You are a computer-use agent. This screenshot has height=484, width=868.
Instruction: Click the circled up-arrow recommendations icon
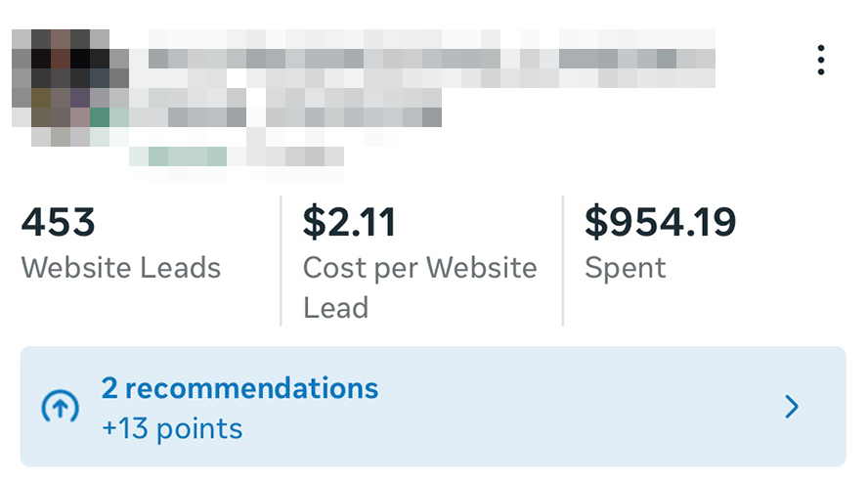(x=60, y=407)
